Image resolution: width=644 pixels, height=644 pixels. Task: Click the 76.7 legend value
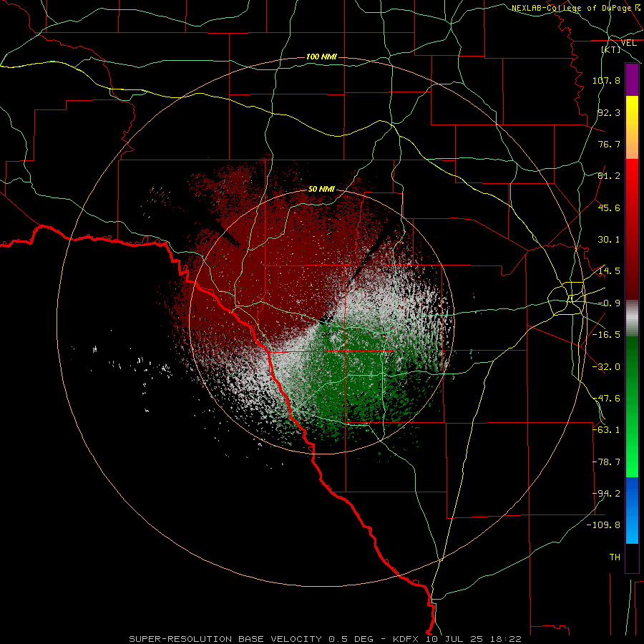point(609,144)
